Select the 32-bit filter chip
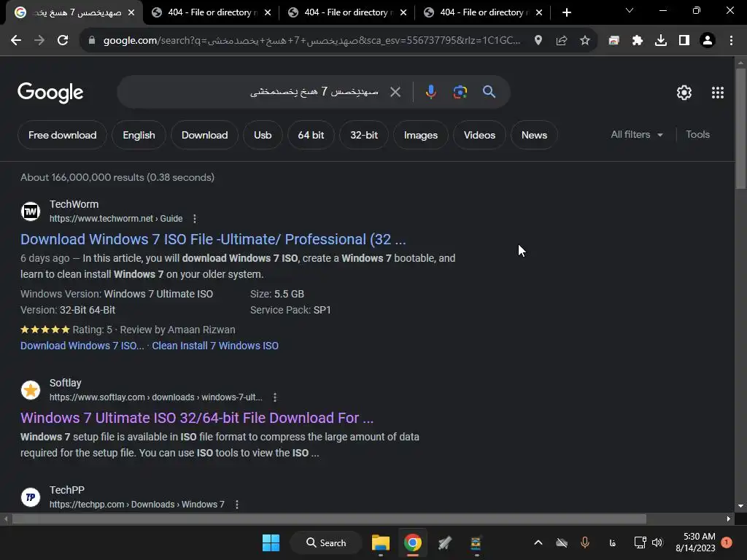747x560 pixels. tap(364, 135)
